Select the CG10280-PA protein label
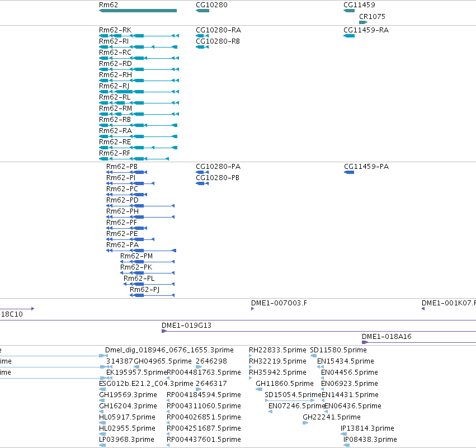476x448 pixels. click(218, 167)
